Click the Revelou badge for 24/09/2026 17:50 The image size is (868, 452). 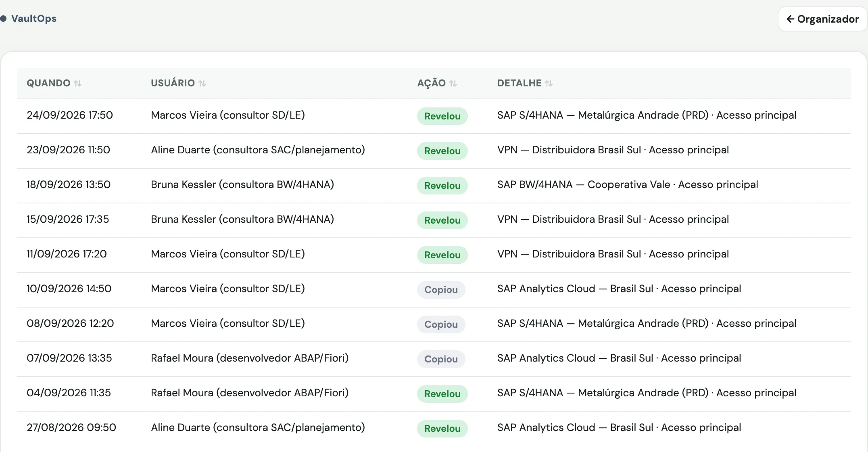click(442, 116)
